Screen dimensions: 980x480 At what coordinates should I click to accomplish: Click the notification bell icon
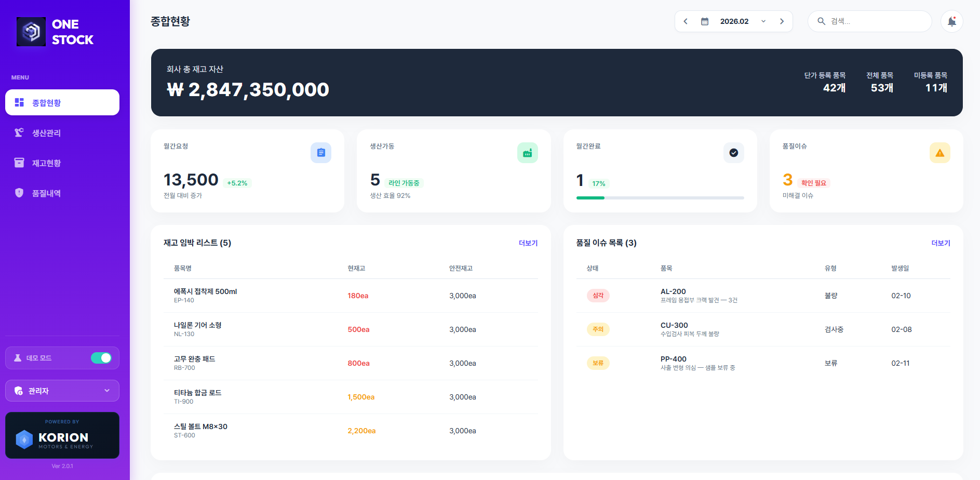point(951,21)
